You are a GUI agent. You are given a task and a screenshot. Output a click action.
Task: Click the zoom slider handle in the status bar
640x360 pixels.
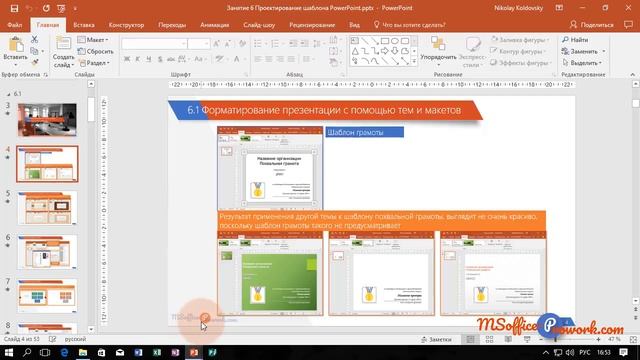[x=556, y=339]
